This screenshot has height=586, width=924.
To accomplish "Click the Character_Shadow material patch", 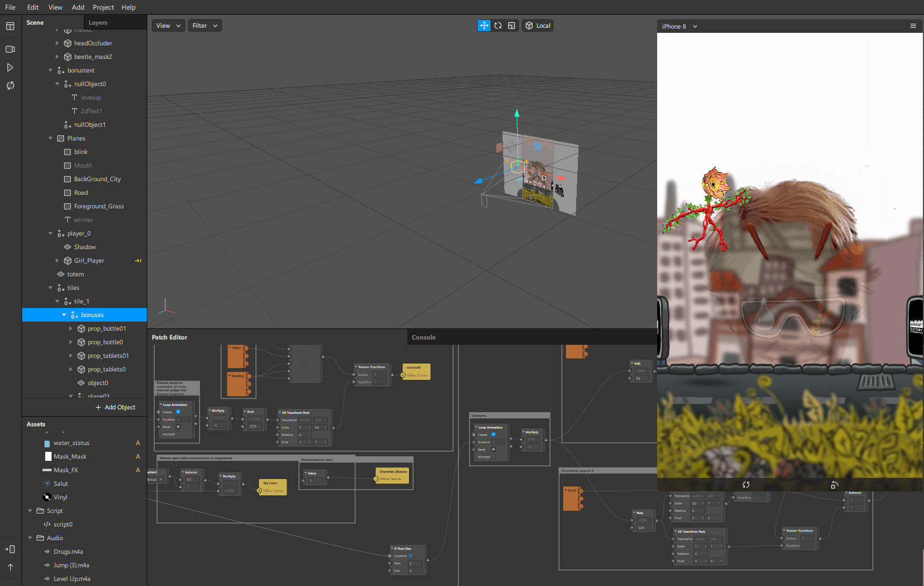I will point(393,475).
